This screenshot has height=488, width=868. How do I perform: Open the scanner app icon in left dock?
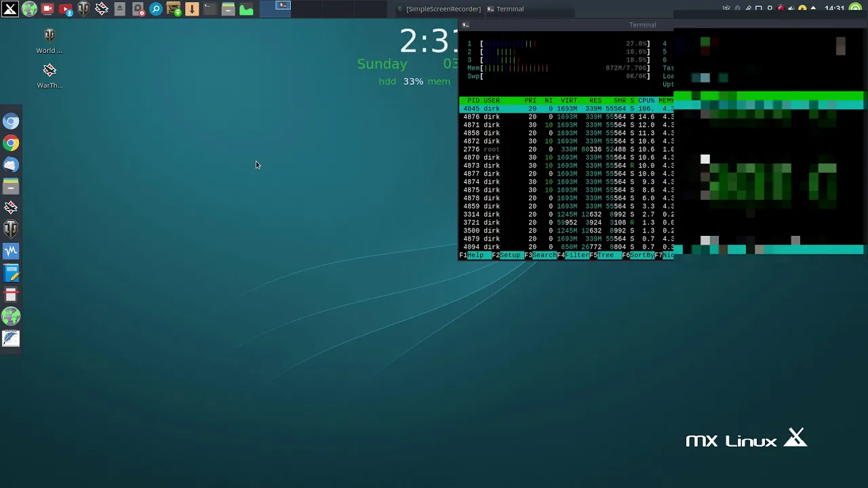[11, 295]
